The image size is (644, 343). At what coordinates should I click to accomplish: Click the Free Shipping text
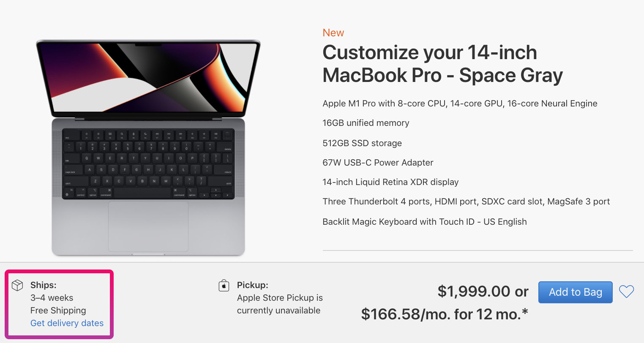(x=58, y=310)
